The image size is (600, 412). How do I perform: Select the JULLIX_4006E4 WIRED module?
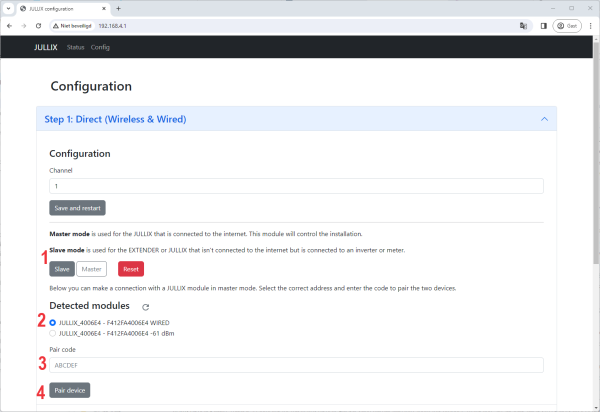point(53,323)
